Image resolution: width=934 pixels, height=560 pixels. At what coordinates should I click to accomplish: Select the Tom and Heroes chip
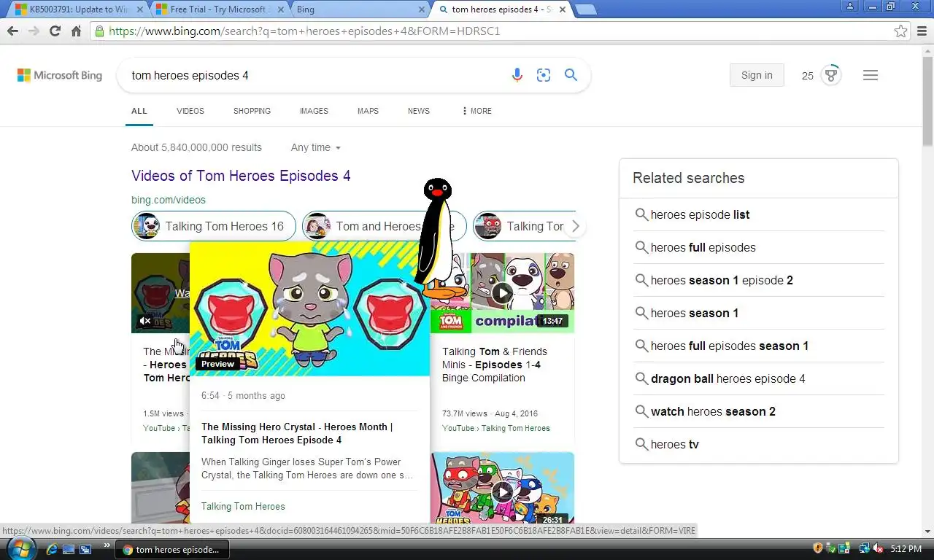(383, 226)
